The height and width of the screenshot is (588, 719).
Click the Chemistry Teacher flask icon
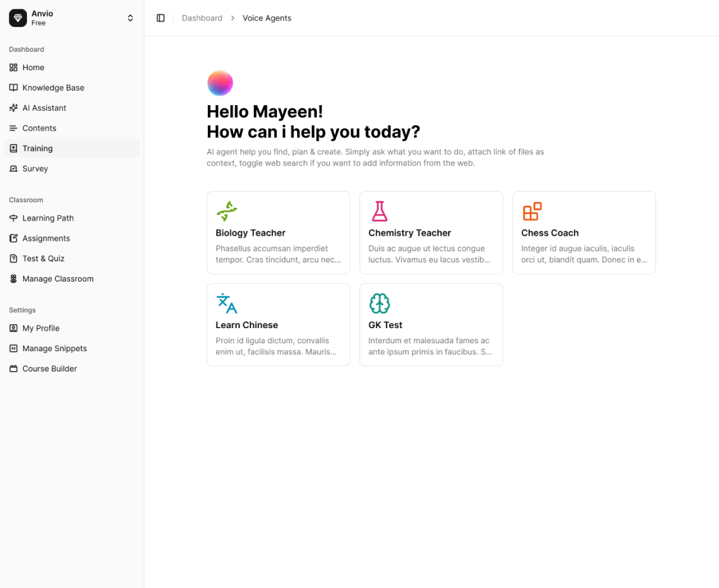pos(379,210)
